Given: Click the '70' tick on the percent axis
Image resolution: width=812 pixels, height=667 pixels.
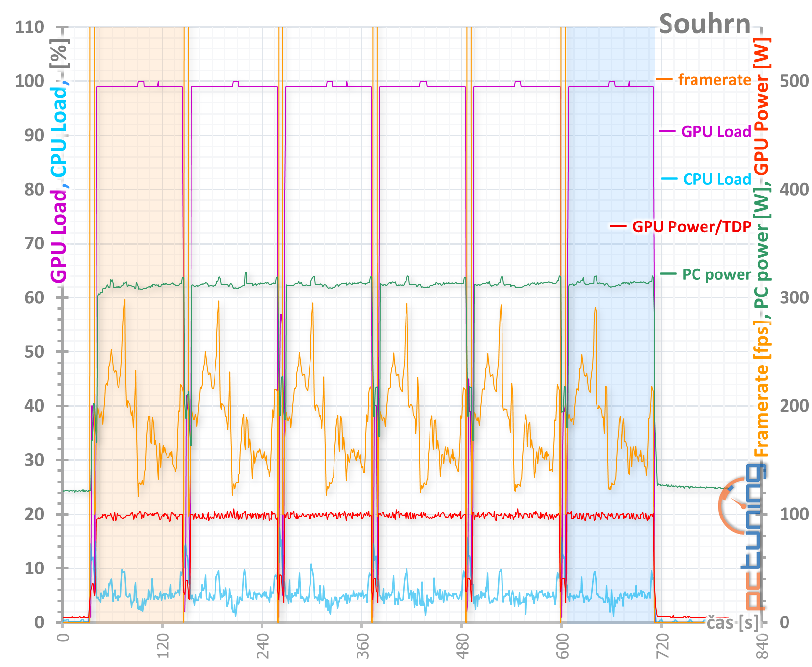Looking at the screenshot, I should (34, 244).
